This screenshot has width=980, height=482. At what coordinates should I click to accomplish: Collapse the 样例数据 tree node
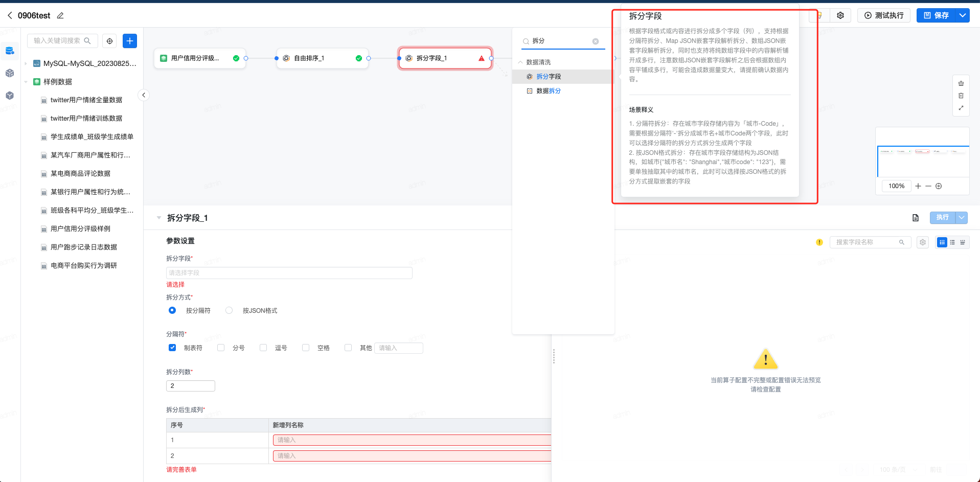pos(26,82)
